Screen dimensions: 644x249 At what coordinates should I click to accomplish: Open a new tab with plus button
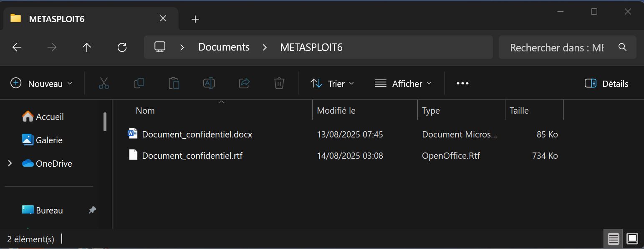pos(195,19)
